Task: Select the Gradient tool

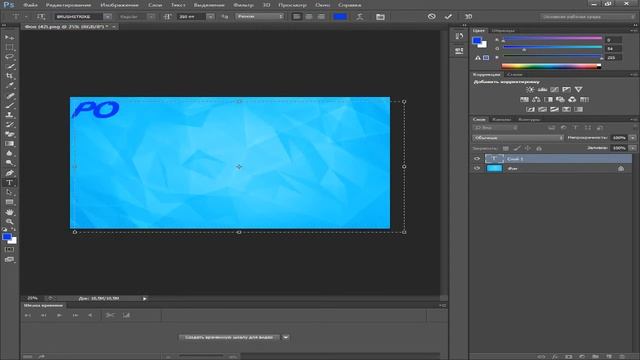Action: [x=9, y=144]
